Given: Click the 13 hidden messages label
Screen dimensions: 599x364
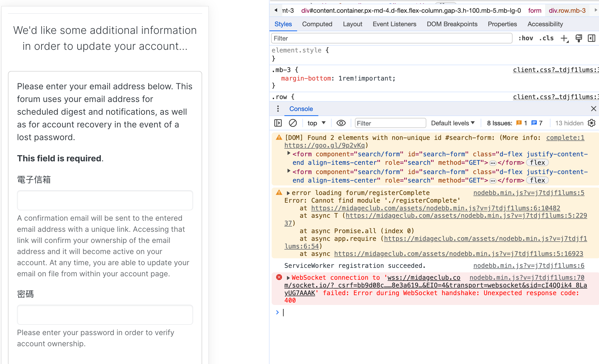Looking at the screenshot, I should pos(569,123).
